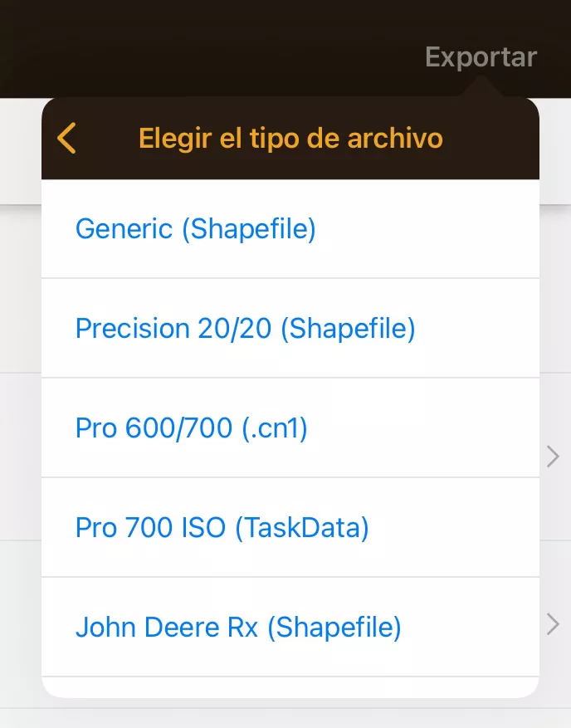Activate the return arrow next to the title

(66, 138)
